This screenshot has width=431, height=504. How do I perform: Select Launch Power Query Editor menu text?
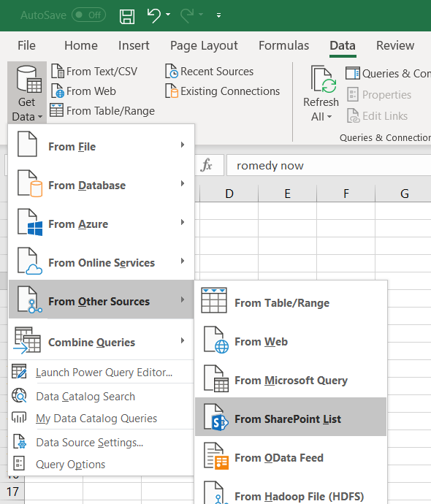[x=104, y=373]
